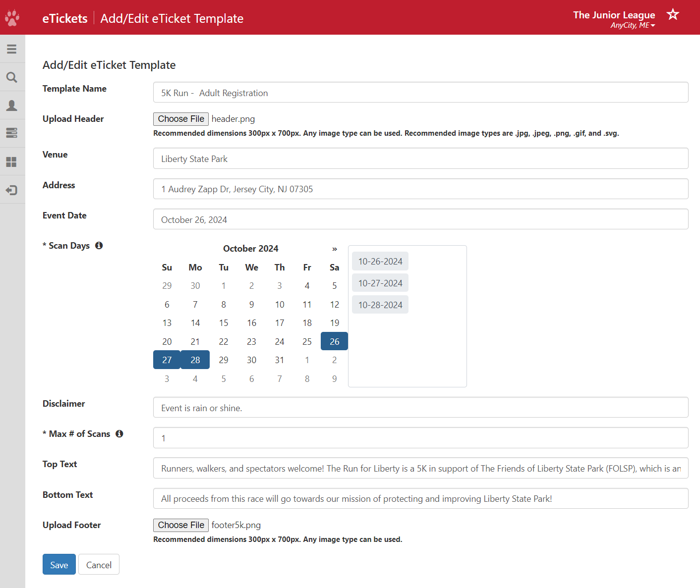Click the Max # of Scans info icon
Image resolution: width=700 pixels, height=588 pixels.
tap(119, 433)
